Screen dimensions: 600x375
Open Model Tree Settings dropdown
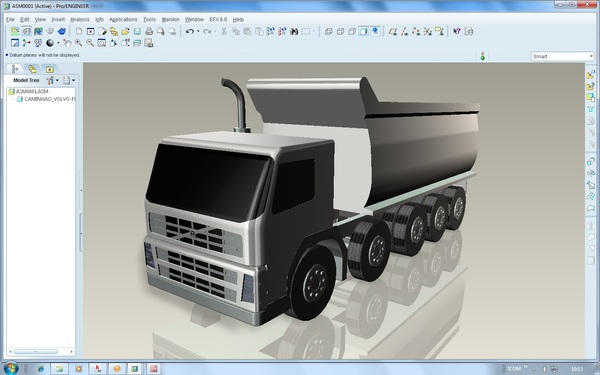(52, 80)
